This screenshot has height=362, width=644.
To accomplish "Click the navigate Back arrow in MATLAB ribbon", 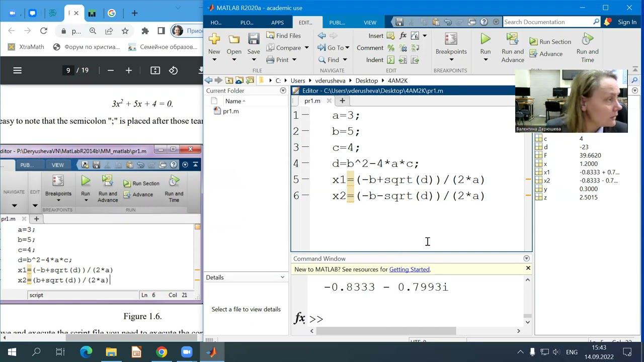I will point(321,36).
